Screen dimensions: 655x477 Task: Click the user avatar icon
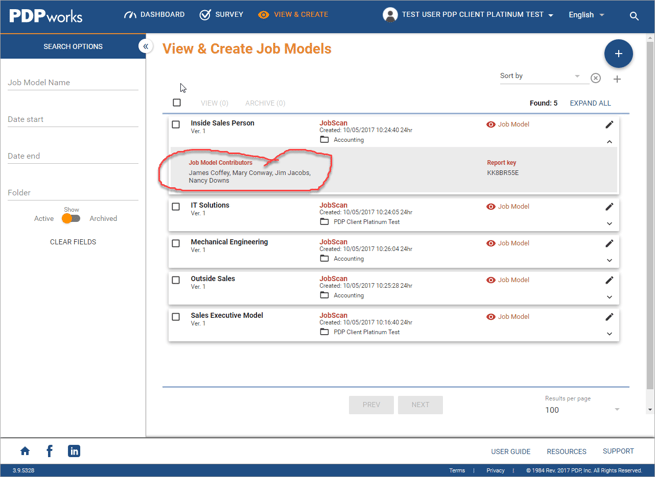(390, 15)
